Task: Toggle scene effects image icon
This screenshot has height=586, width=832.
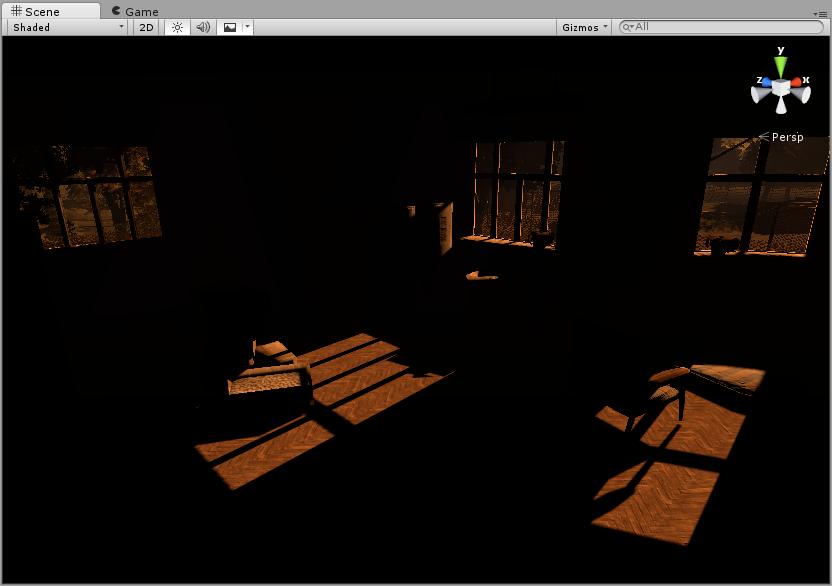Action: click(x=230, y=27)
